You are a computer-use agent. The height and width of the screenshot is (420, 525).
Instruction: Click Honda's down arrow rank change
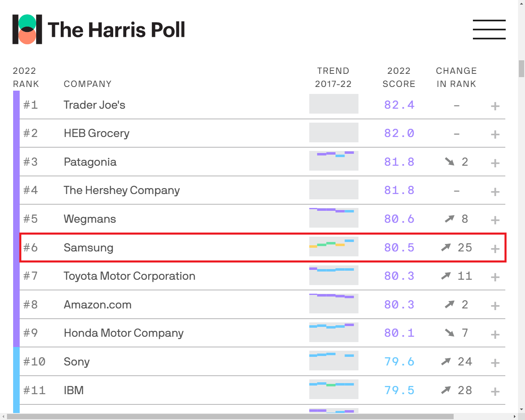(450, 333)
